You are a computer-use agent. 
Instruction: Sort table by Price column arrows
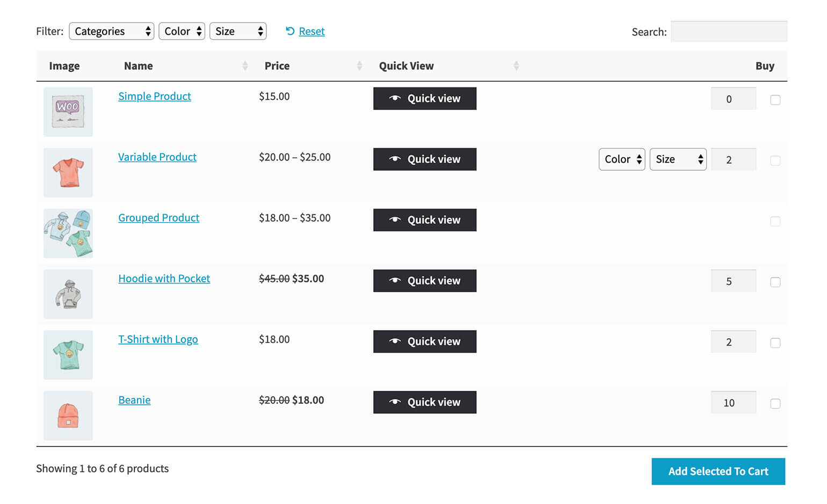point(359,66)
